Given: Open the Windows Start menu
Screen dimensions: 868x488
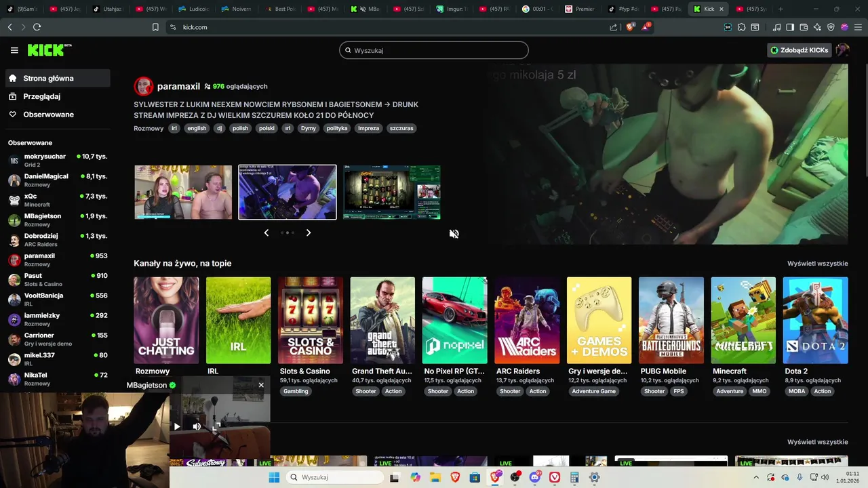Looking at the screenshot, I should click(x=274, y=477).
